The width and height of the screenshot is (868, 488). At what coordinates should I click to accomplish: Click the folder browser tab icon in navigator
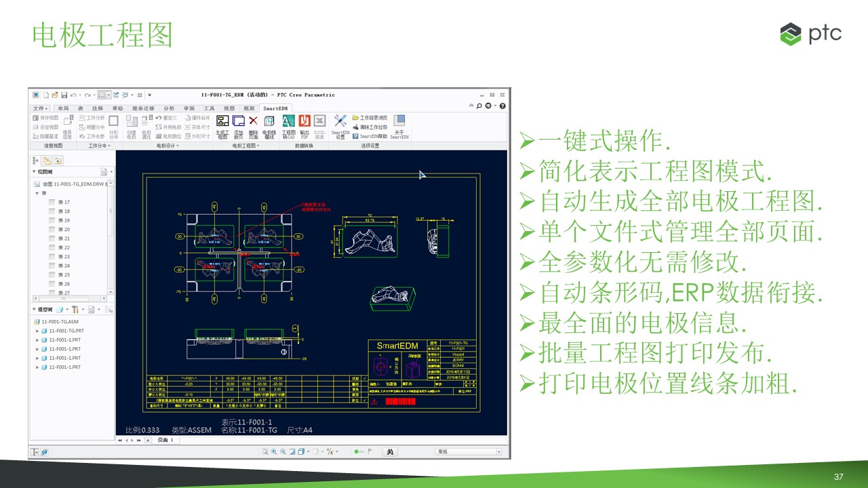pos(47,161)
